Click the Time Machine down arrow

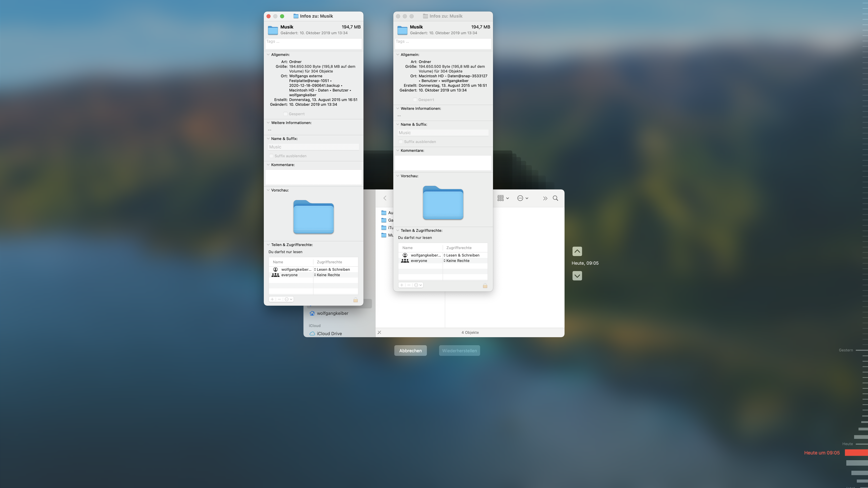(x=577, y=276)
